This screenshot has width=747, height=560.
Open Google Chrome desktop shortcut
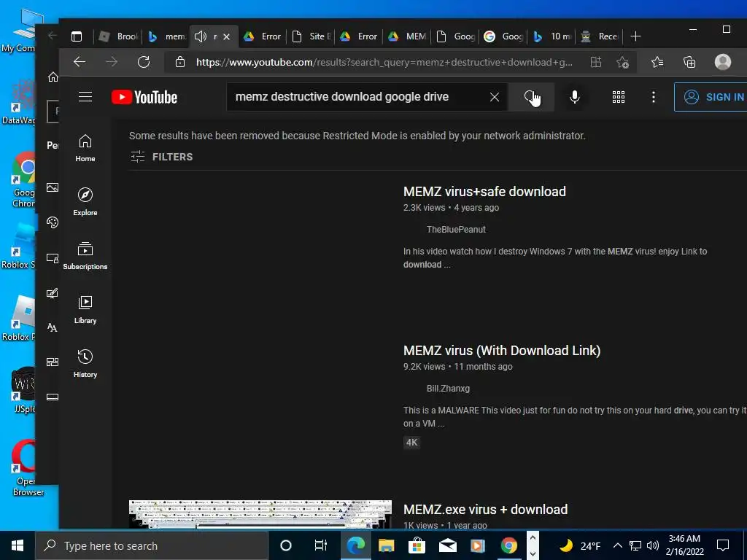point(23,179)
